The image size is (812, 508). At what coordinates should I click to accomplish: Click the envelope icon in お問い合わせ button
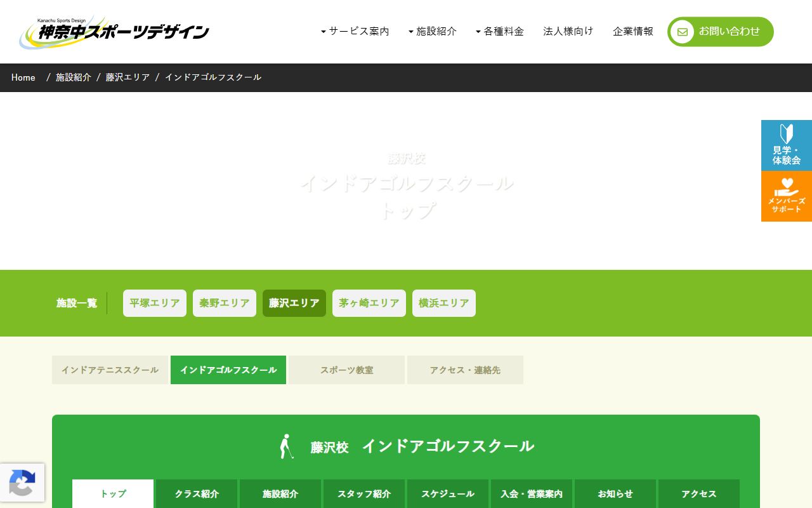683,32
